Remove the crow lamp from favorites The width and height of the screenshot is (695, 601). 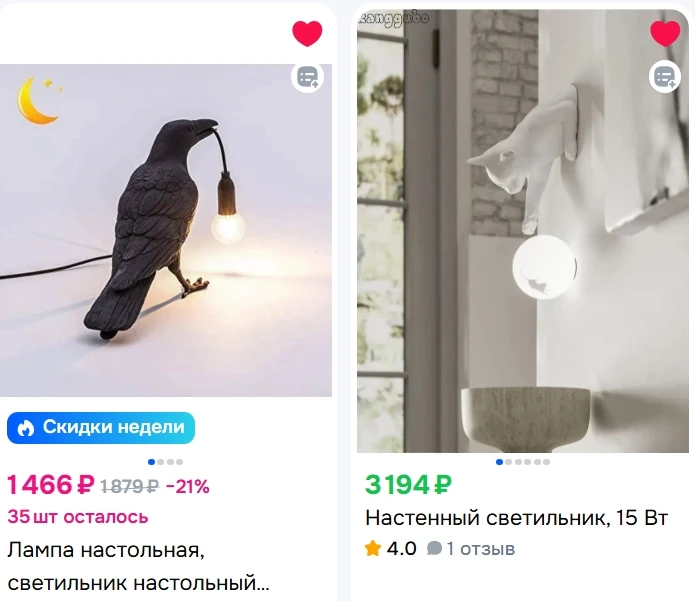(x=307, y=33)
